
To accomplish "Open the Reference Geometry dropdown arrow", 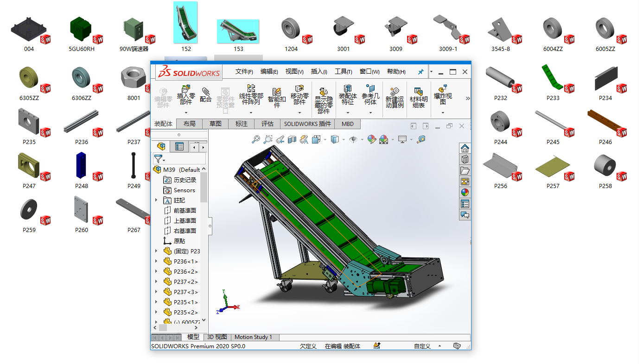I will pyautogui.click(x=370, y=113).
